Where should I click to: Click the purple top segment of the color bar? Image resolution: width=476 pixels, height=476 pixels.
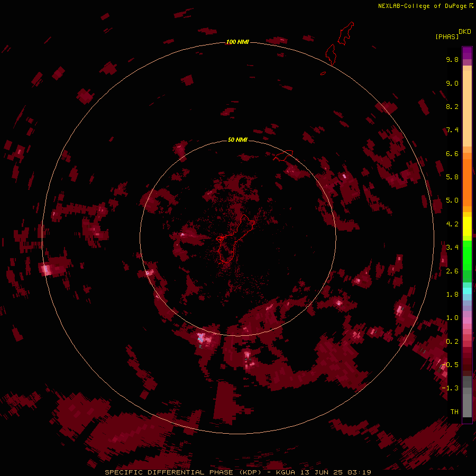click(467, 53)
